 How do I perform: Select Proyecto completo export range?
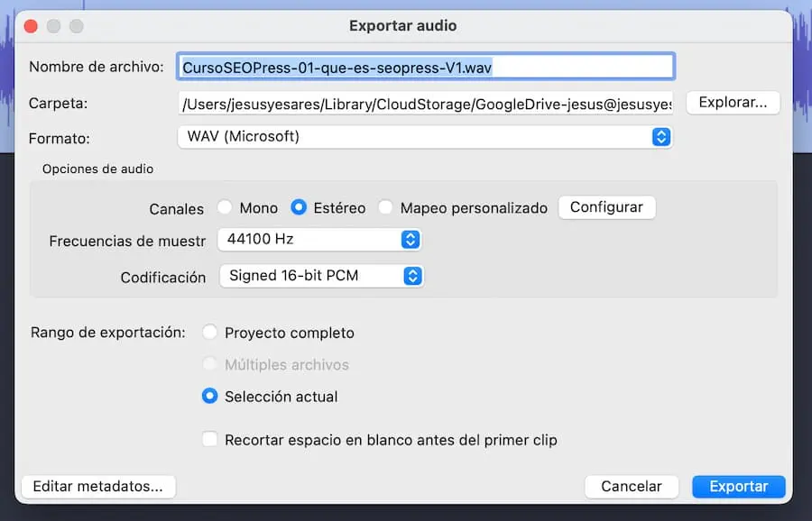coord(210,333)
